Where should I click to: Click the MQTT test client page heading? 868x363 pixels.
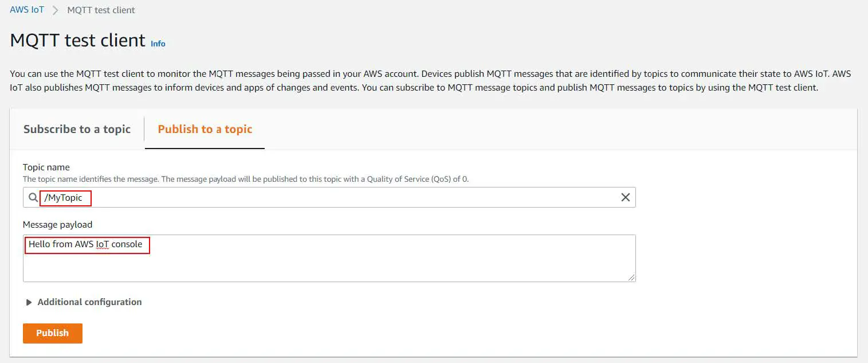(78, 40)
